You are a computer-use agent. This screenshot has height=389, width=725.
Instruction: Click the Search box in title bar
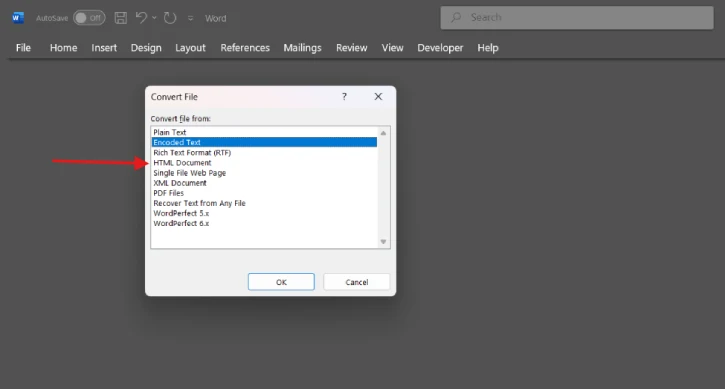point(577,18)
